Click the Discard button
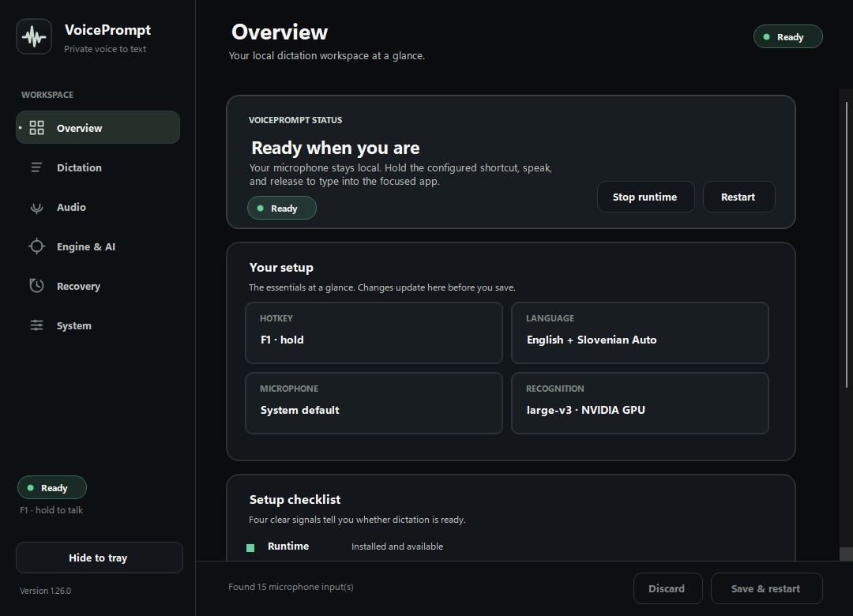This screenshot has height=616, width=853. (x=667, y=588)
